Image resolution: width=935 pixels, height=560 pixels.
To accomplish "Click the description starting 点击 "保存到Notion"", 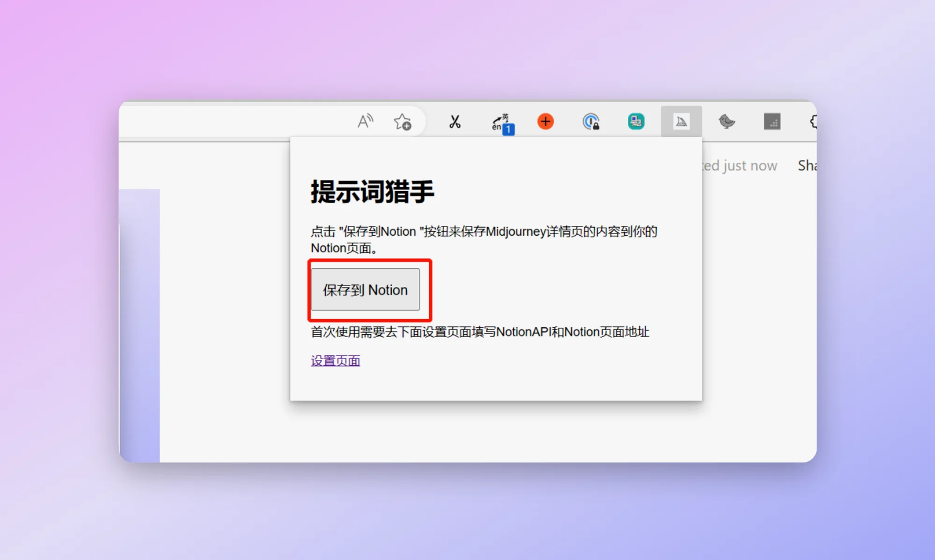I will click(x=484, y=239).
